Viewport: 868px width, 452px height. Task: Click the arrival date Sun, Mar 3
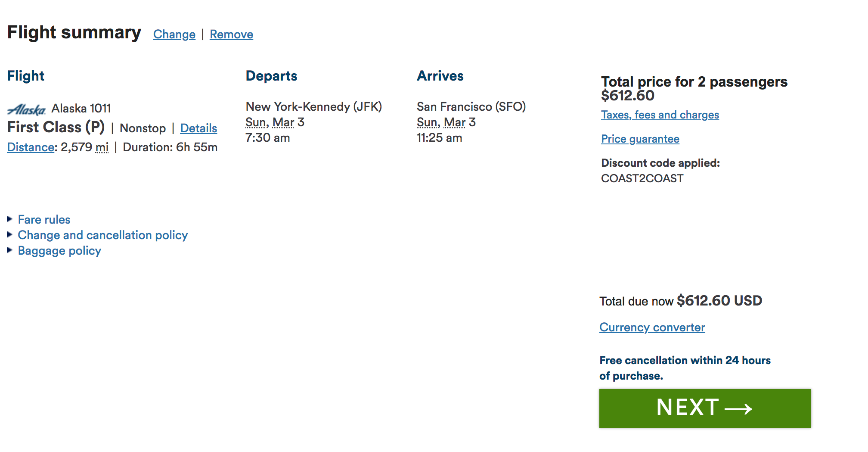tap(446, 123)
